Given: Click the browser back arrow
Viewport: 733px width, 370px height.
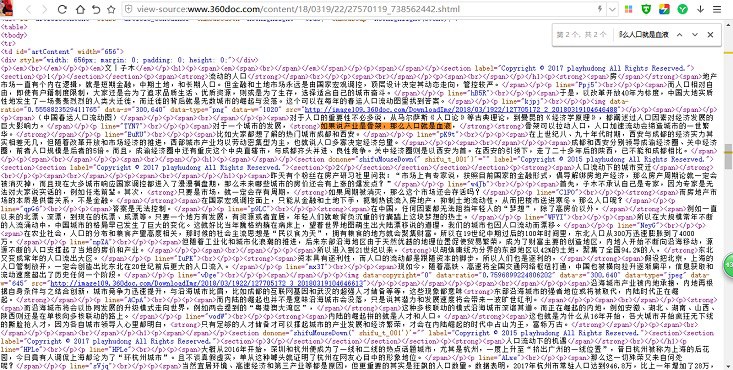Looking at the screenshot, I should (29, 9).
